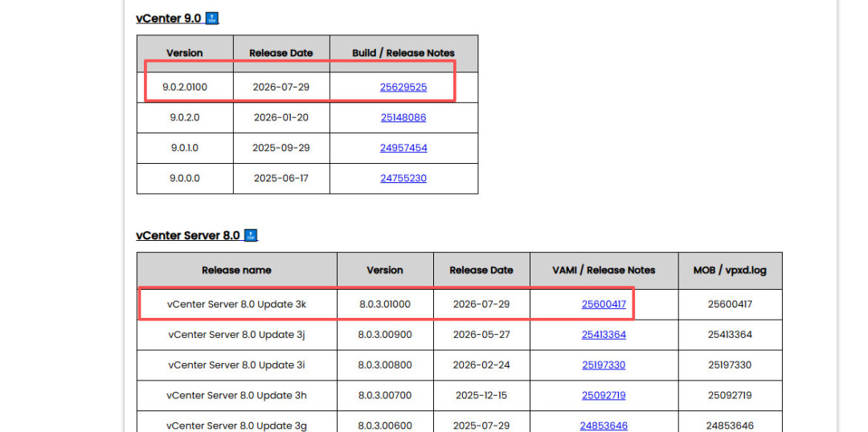The image size is (868, 432).
Task: Open the 24853646 VAMI release notes link
Action: tap(604, 426)
